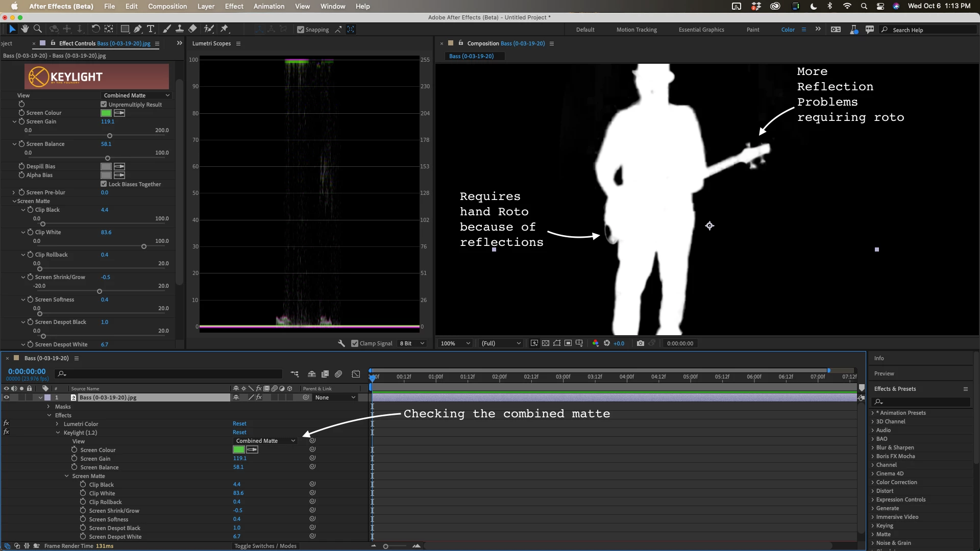Click Toggle Switches / Modes button
Screen dimensions: 980x551
tap(265, 546)
